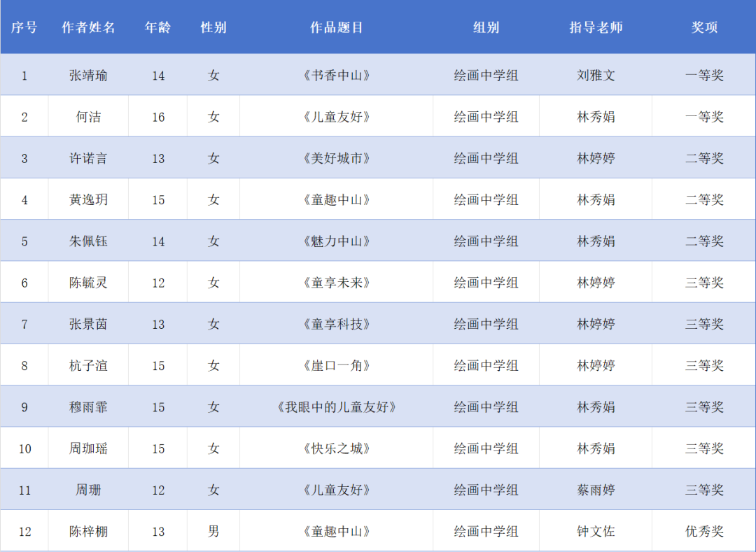Viewport: 756px width, 552px height.
Task: Click the artwork title 《美好城市》
Action: (337, 159)
